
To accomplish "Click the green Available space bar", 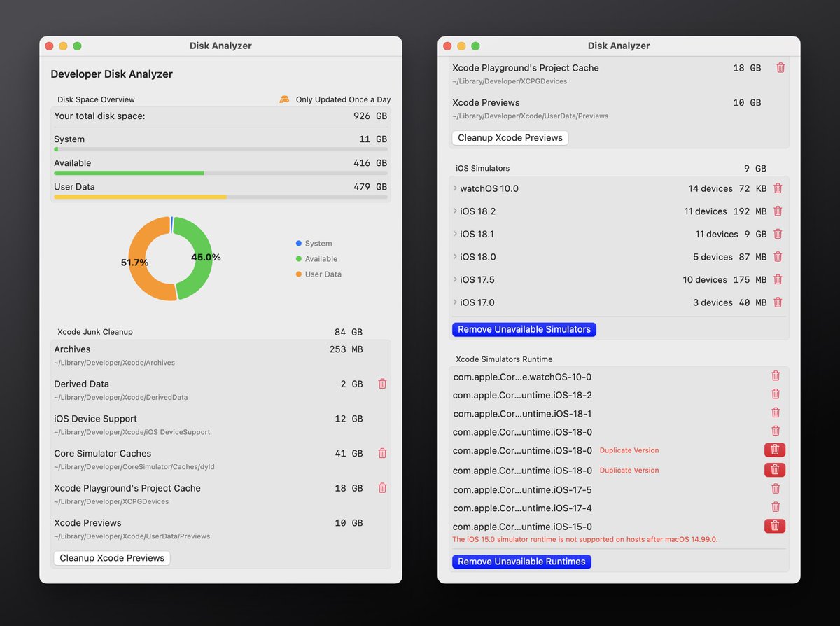I will 220,173.
